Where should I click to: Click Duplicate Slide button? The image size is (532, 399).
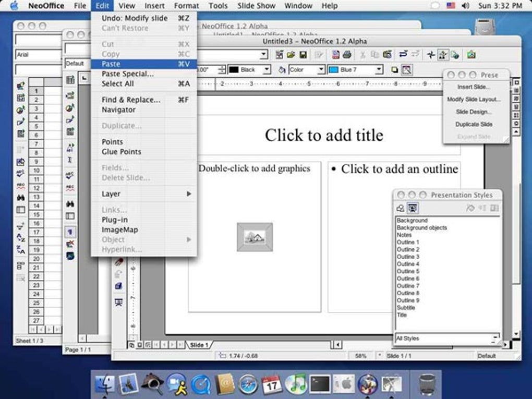tap(474, 124)
